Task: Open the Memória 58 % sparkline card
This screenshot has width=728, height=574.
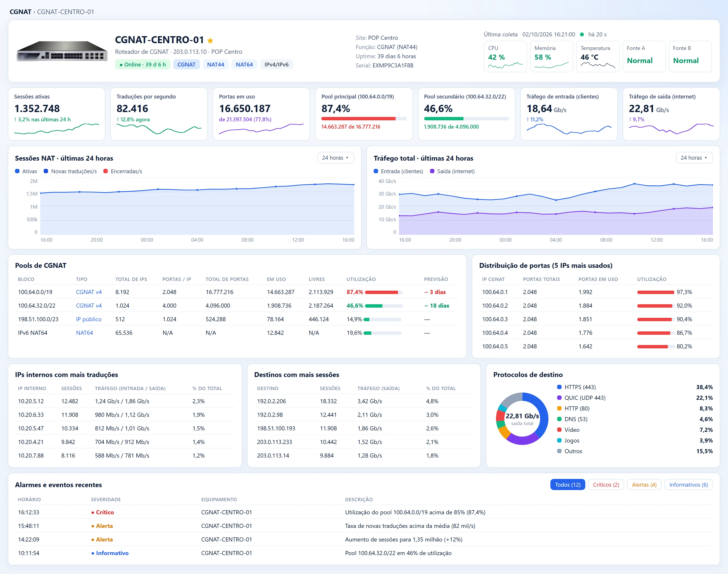Action: 551,56
